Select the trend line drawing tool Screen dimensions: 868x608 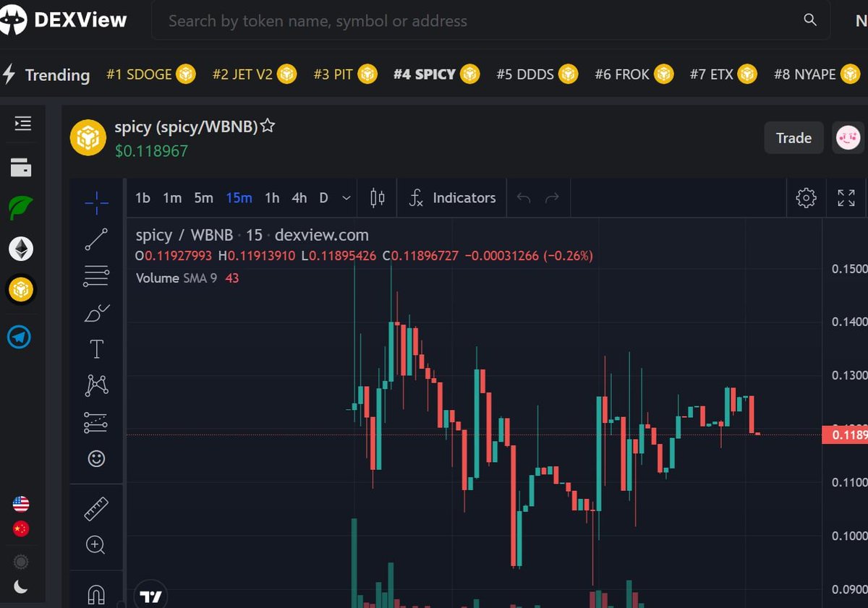pos(96,239)
